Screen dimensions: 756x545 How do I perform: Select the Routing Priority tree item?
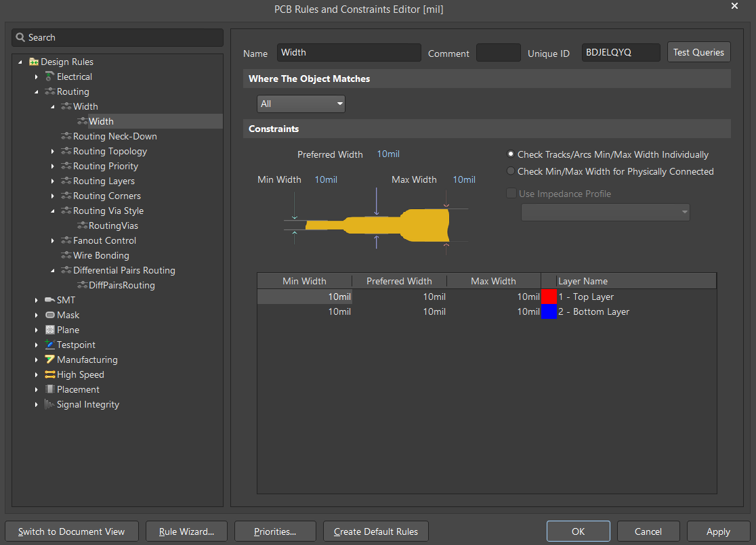point(106,167)
